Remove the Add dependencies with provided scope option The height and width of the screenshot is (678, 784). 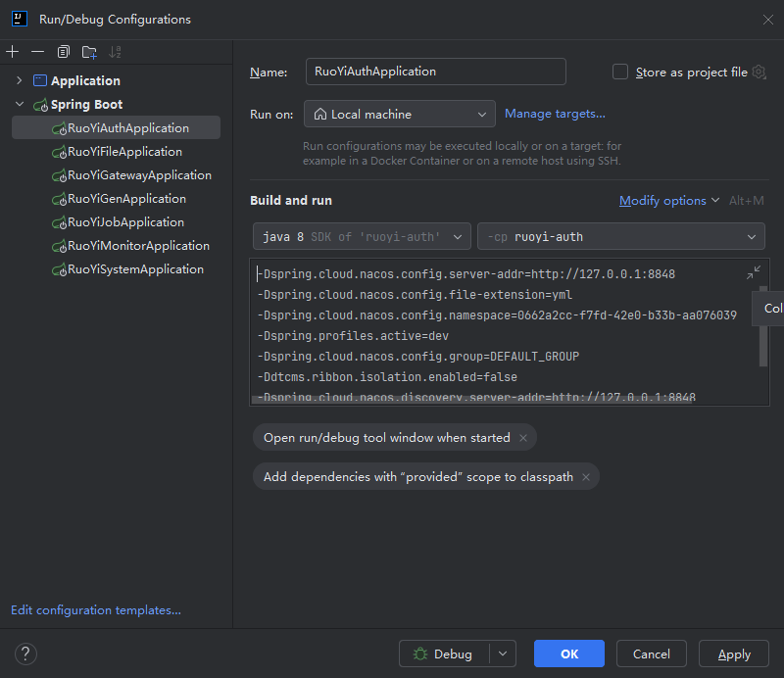pyautogui.click(x=586, y=477)
